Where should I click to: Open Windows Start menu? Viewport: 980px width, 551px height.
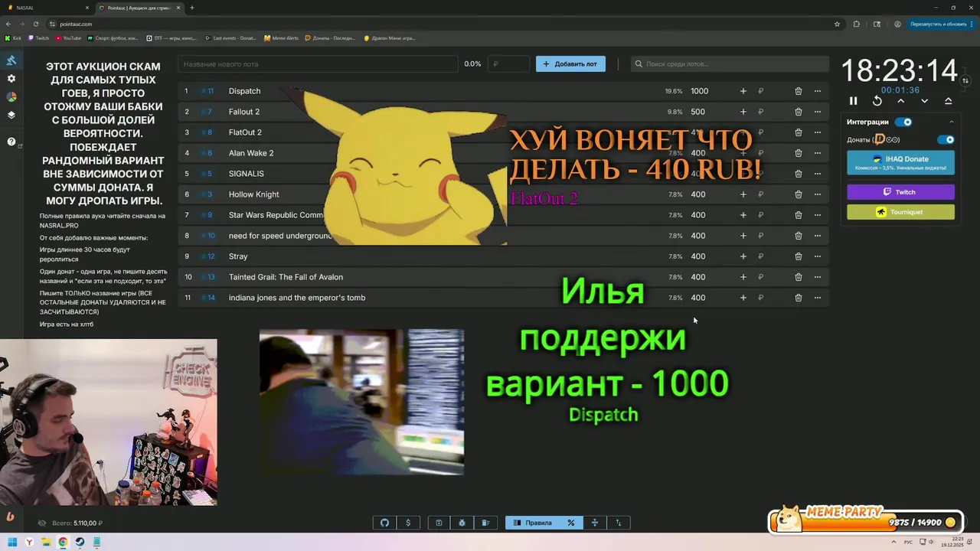[12, 542]
